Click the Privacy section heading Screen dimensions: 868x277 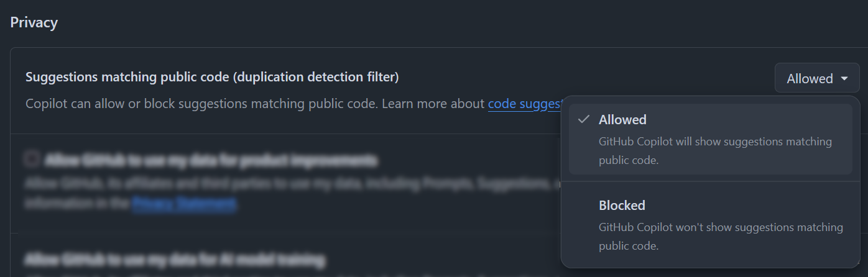(x=34, y=22)
